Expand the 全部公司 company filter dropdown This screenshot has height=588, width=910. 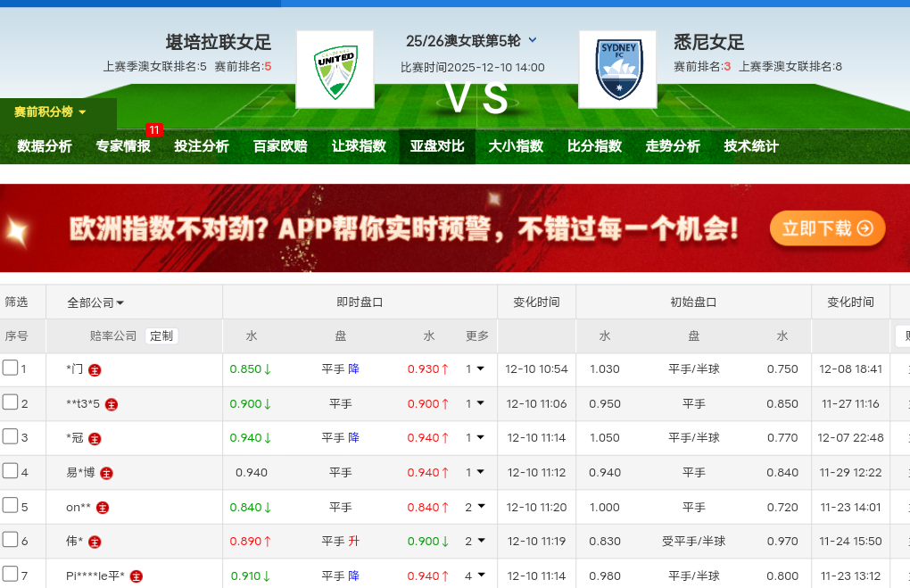[95, 302]
